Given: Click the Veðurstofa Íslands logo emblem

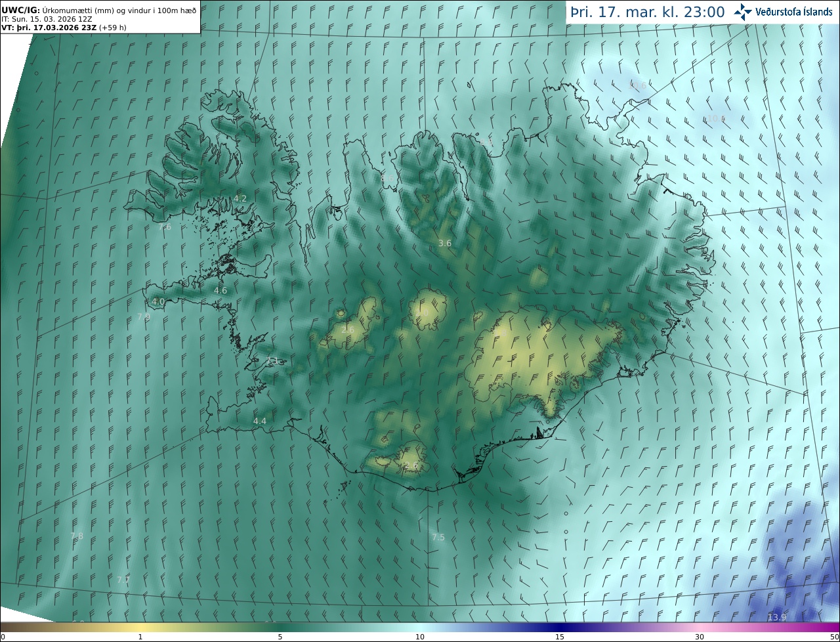Looking at the screenshot, I should coord(743,12).
